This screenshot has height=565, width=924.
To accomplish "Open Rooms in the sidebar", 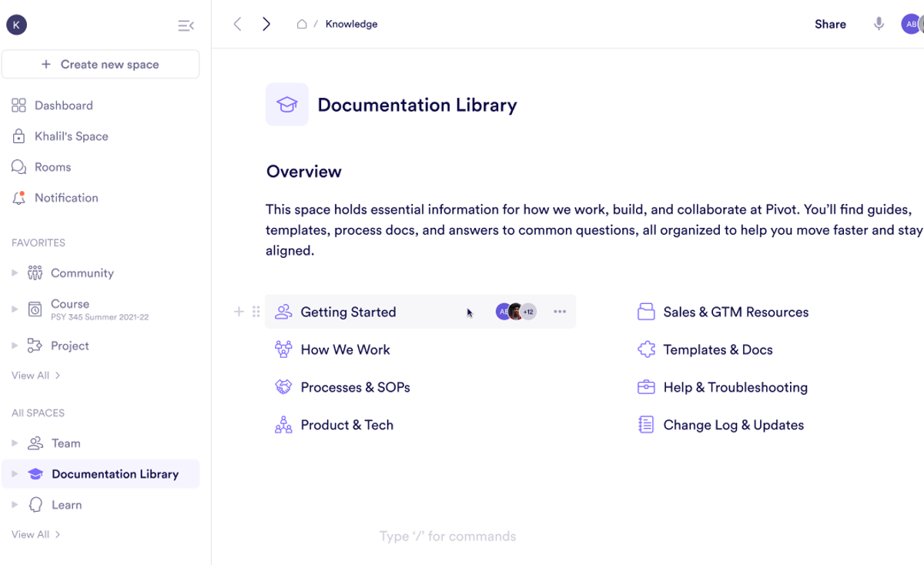I will 52,167.
